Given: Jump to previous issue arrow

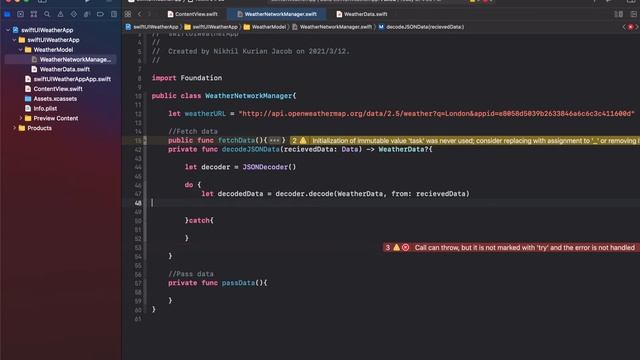Looking at the screenshot, I should 624,27.
